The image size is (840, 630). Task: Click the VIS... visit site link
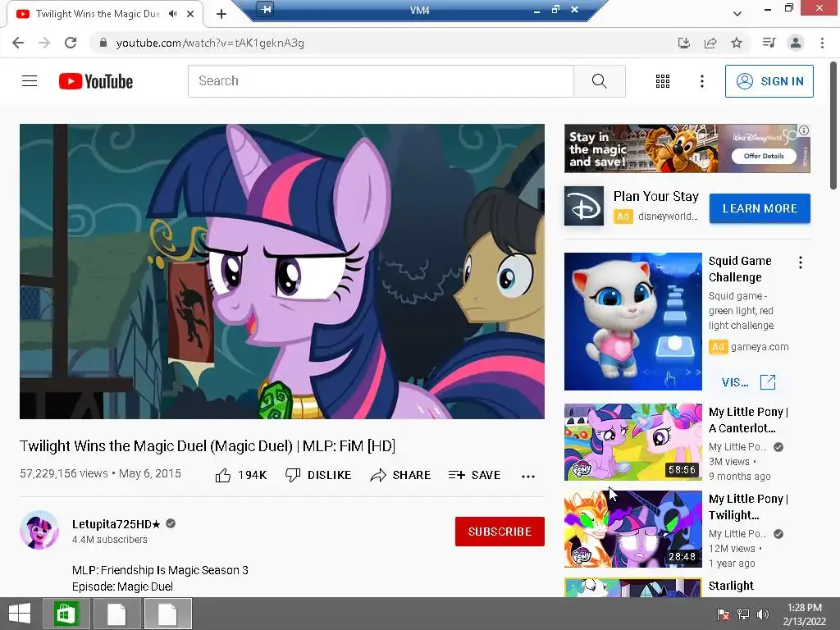pos(735,382)
